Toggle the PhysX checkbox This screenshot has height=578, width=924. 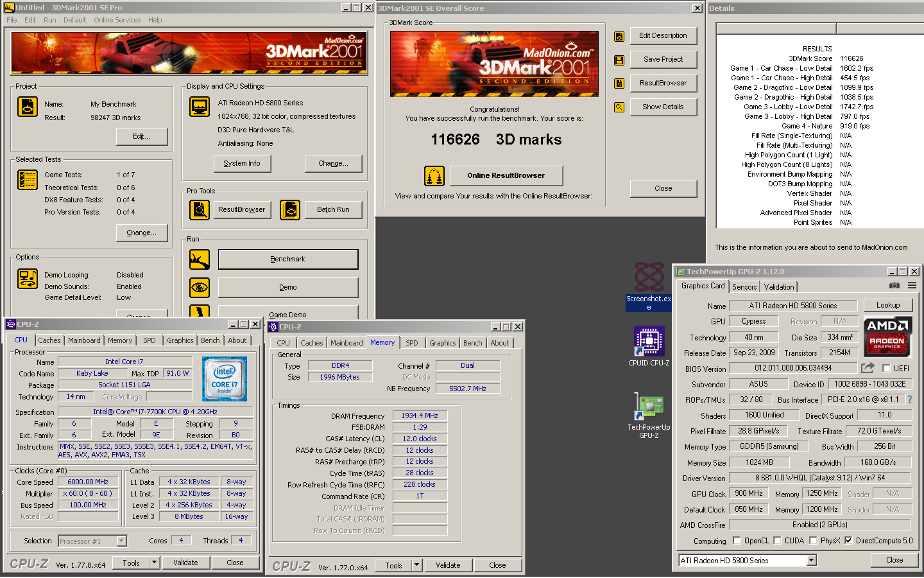(813, 541)
